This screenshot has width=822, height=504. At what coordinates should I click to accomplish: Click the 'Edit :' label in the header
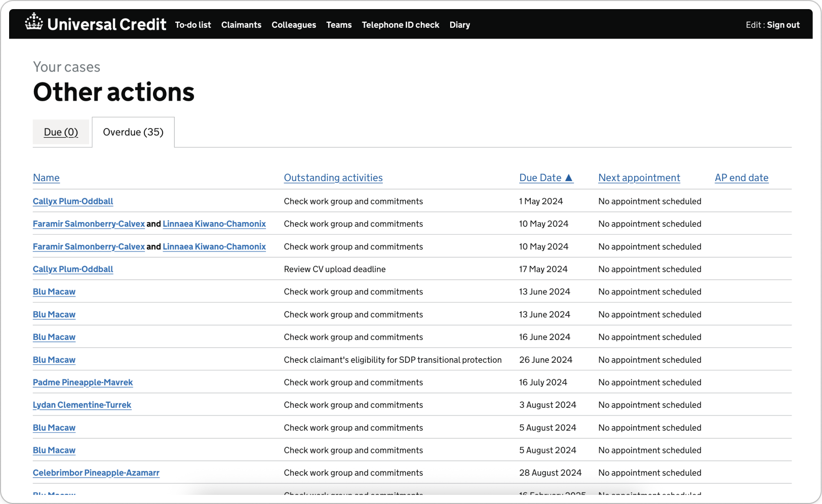point(755,25)
